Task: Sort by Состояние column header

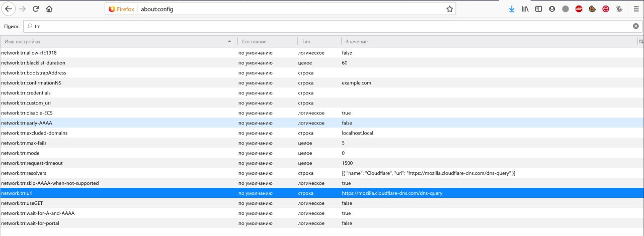Action: coord(267,41)
